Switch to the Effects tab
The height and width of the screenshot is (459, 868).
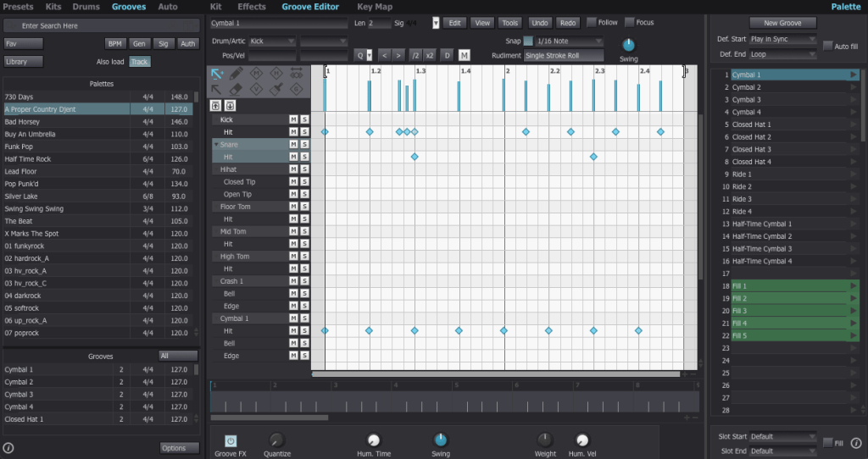[252, 7]
